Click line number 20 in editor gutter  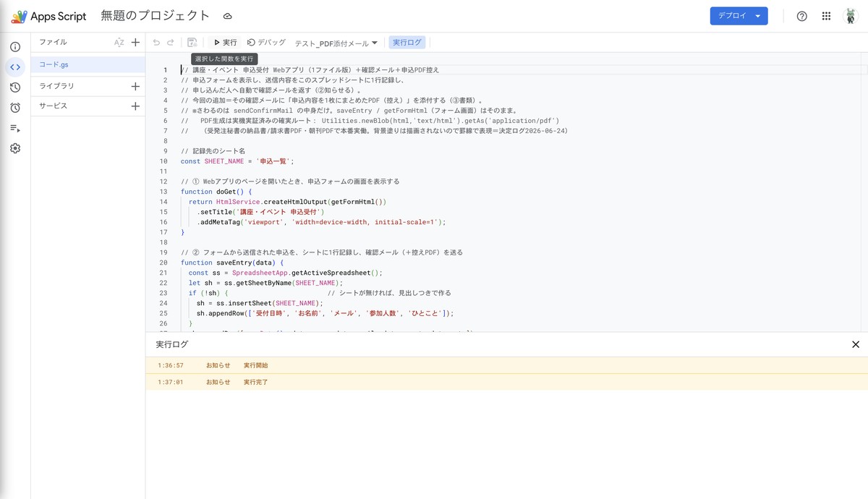point(164,263)
